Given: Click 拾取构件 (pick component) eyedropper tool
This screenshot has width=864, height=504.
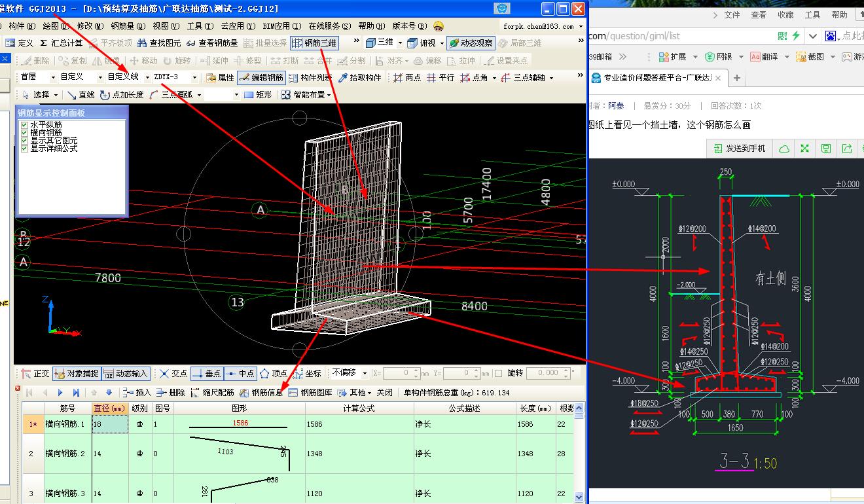Looking at the screenshot, I should (x=360, y=78).
